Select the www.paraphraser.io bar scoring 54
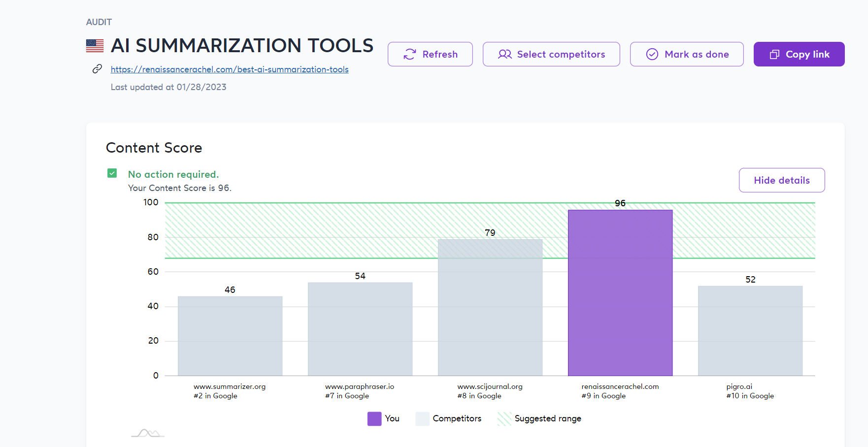 pyautogui.click(x=360, y=329)
